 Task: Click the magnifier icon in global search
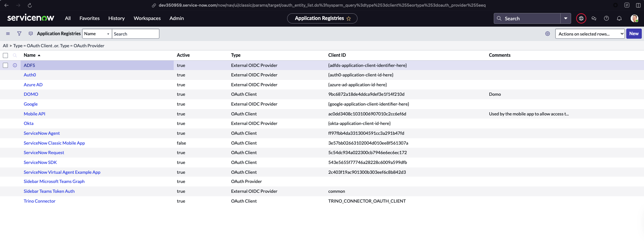[x=499, y=18]
